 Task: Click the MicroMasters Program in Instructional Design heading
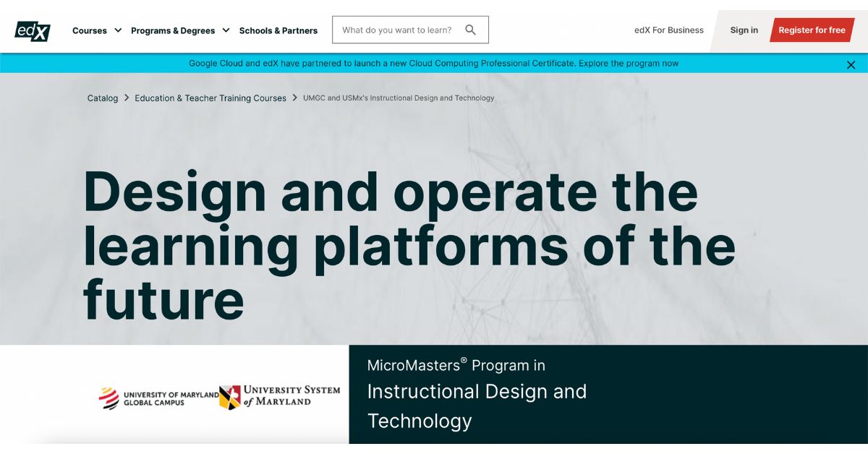pyautogui.click(x=477, y=393)
